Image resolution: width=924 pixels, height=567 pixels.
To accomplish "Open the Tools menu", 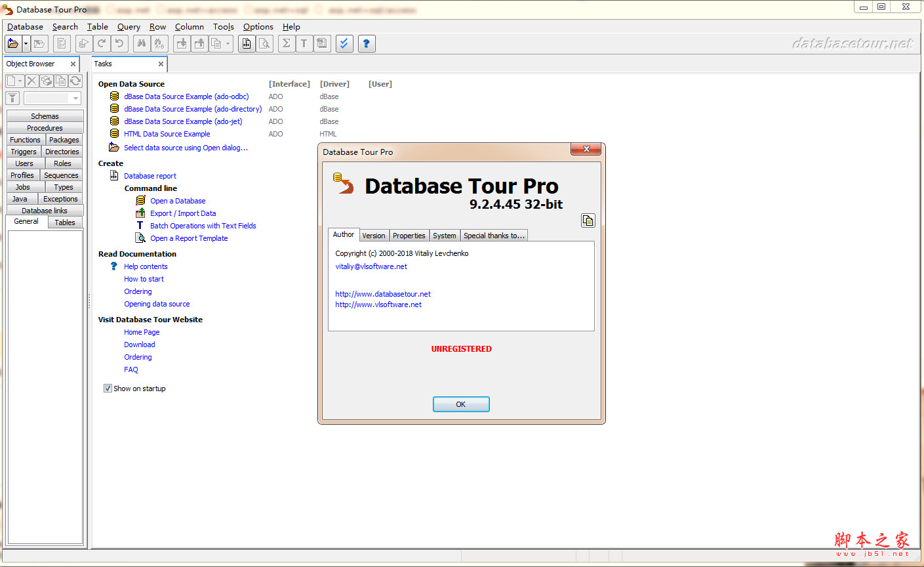I will (x=223, y=27).
